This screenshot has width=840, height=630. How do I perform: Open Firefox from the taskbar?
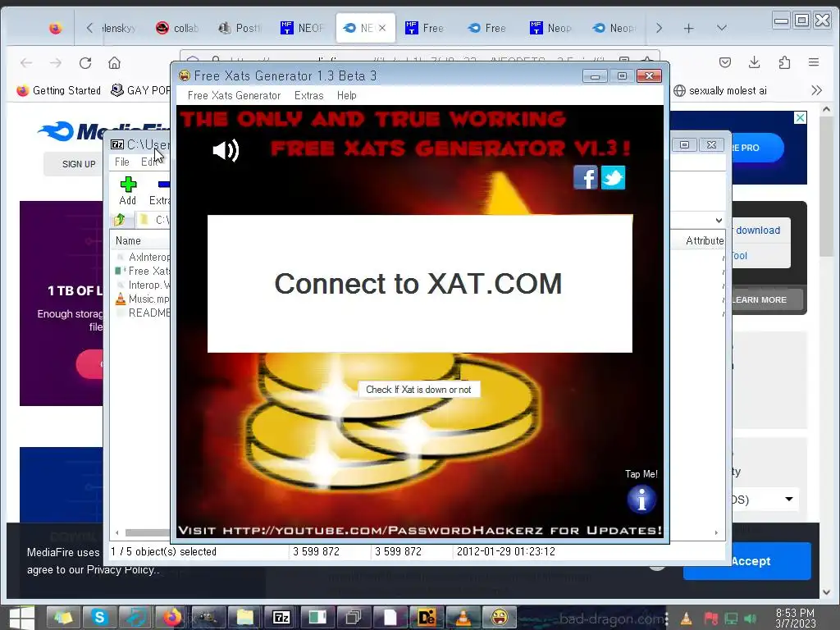point(172,617)
